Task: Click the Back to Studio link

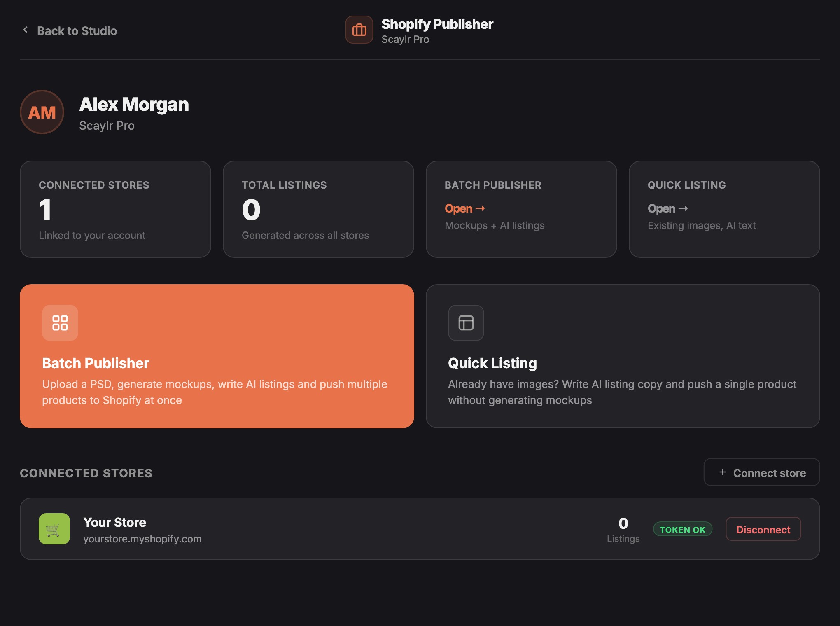Action: [x=69, y=31]
